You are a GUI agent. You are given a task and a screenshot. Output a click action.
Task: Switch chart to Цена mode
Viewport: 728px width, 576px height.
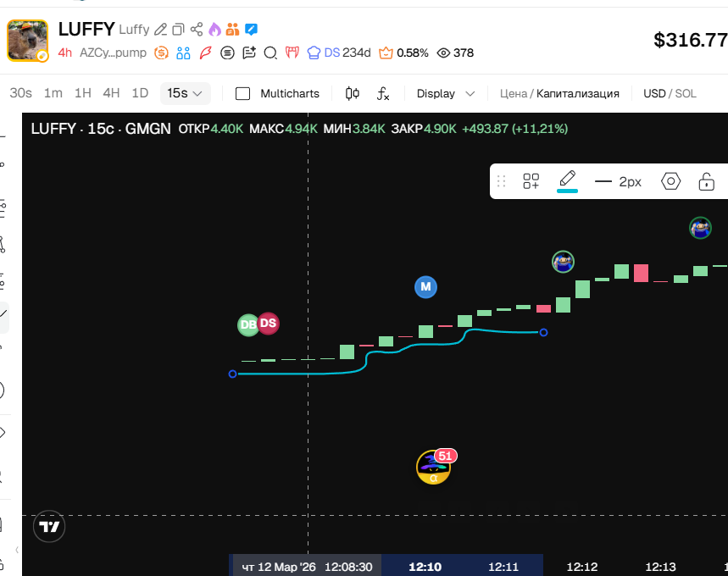click(x=514, y=94)
